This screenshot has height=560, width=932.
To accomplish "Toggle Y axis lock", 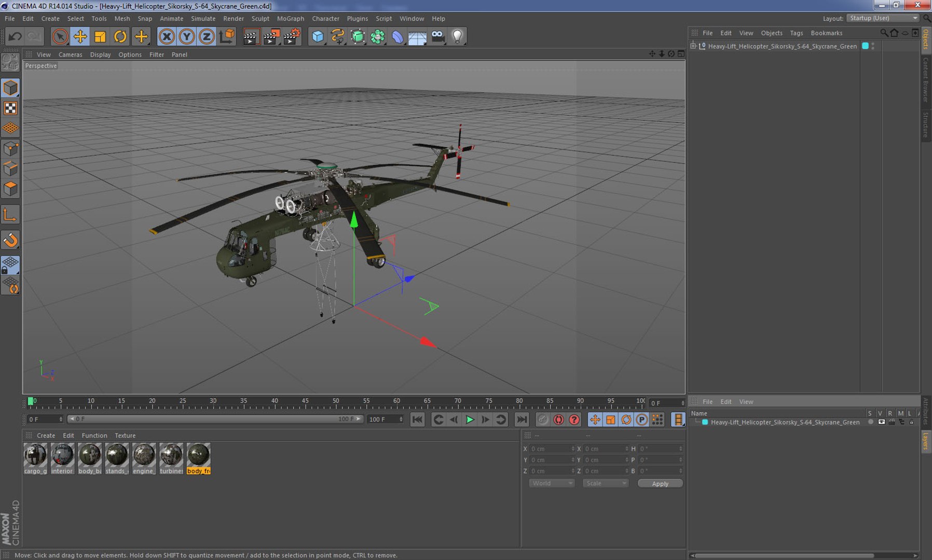I will [187, 36].
